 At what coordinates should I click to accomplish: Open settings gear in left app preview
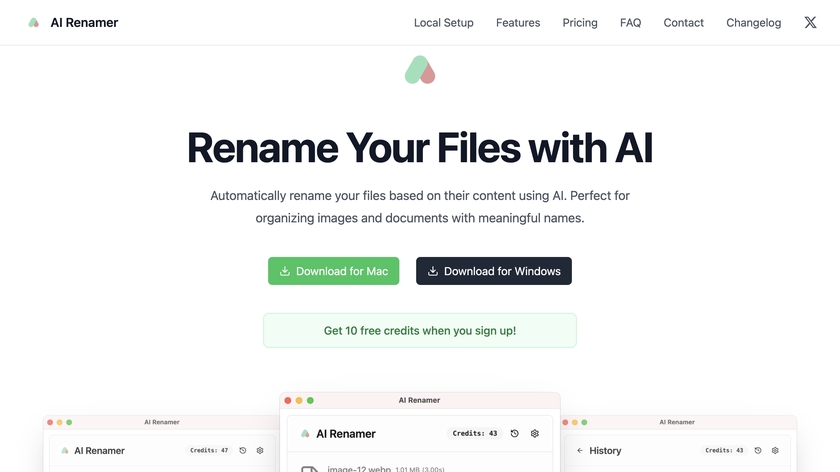(x=260, y=451)
